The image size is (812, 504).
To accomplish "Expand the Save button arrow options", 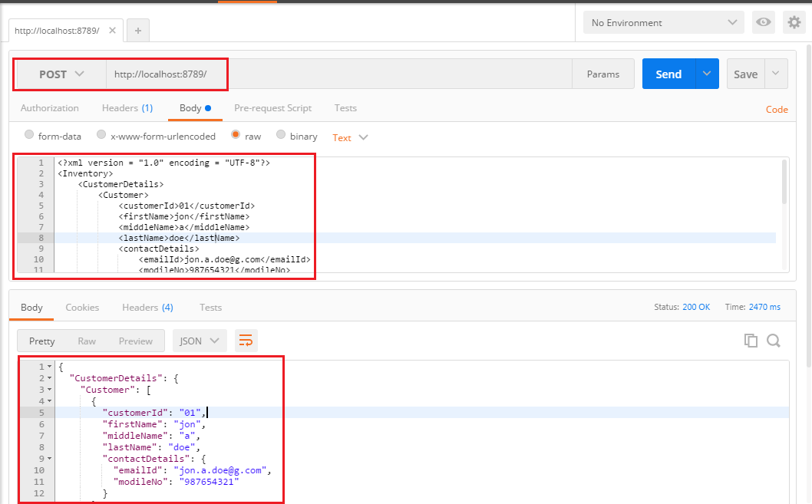I will [x=776, y=74].
